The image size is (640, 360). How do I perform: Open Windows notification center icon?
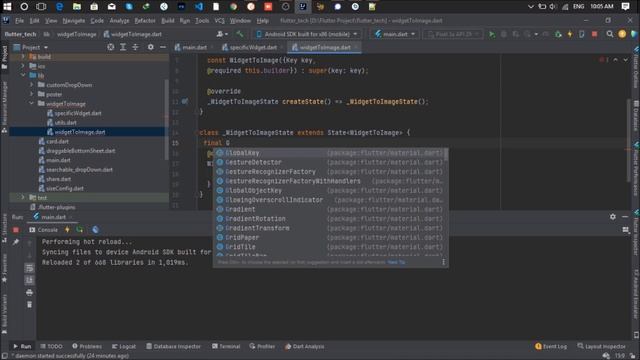[625, 7]
